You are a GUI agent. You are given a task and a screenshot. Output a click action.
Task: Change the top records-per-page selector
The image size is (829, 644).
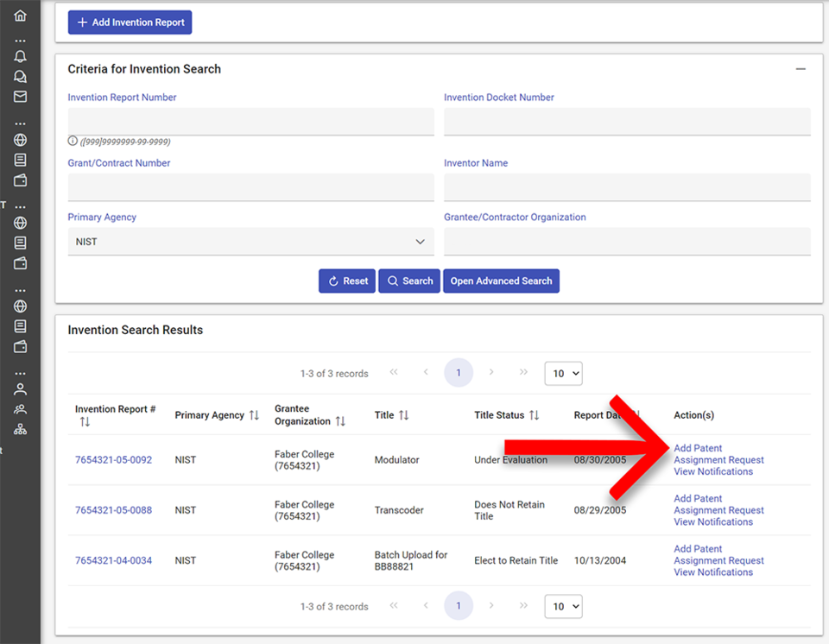pyautogui.click(x=563, y=373)
